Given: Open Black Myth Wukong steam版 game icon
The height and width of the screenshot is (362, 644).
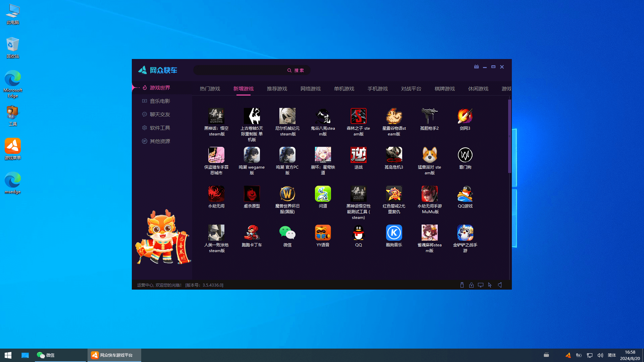Looking at the screenshot, I should [216, 116].
